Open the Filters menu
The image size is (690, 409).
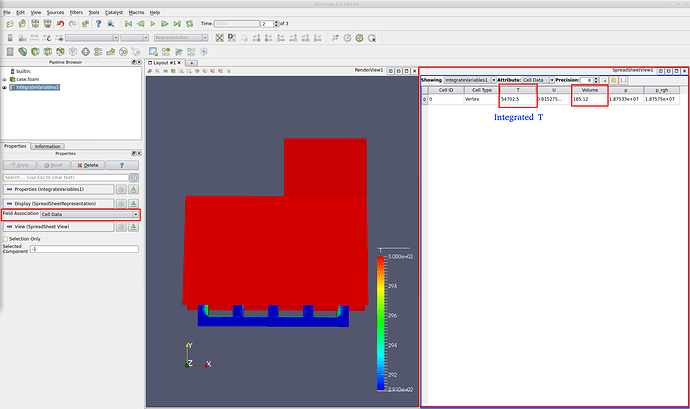[x=76, y=12]
